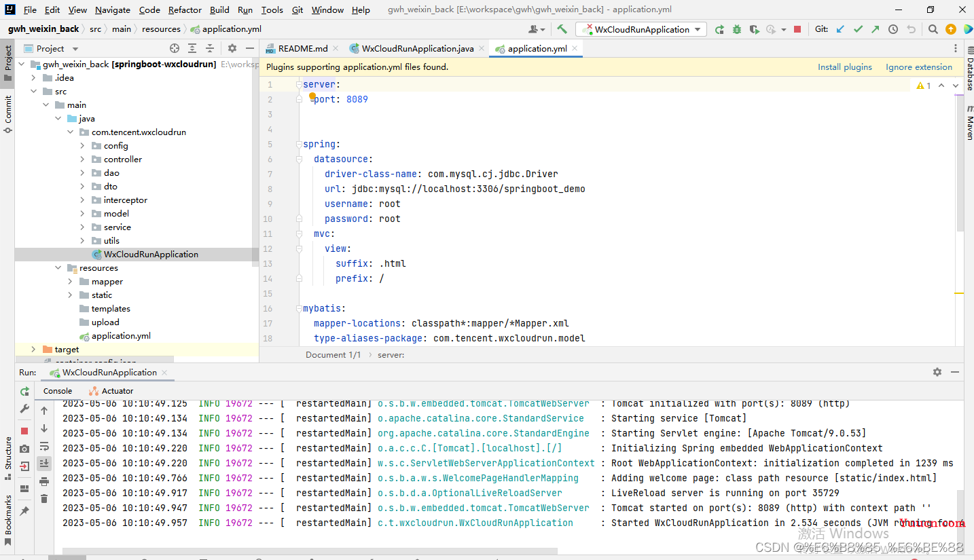Click the warning count indicator in editor
The width and height of the screenshot is (974, 560).
(x=924, y=86)
